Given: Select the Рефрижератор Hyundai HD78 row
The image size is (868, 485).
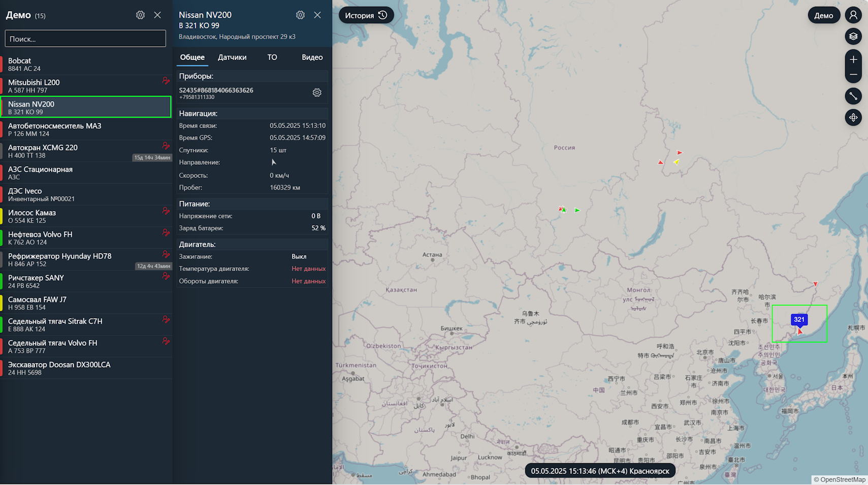Looking at the screenshot, I should (x=86, y=259).
